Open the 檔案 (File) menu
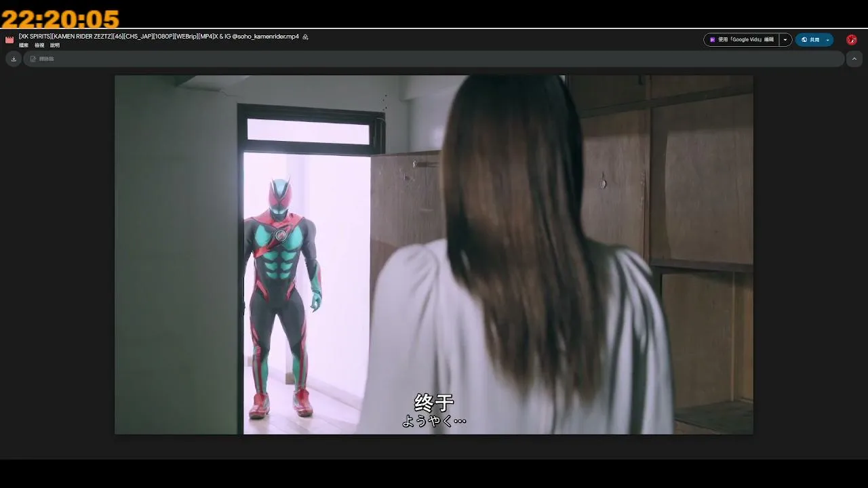 pyautogui.click(x=24, y=45)
